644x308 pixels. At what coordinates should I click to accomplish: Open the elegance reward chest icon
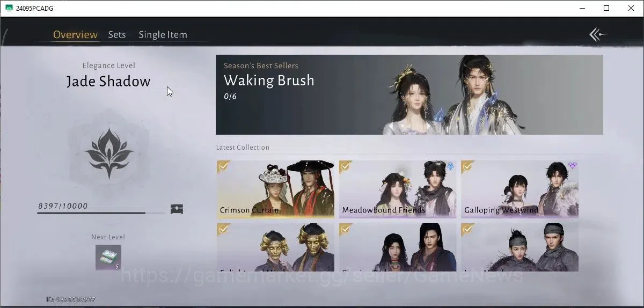point(177,209)
